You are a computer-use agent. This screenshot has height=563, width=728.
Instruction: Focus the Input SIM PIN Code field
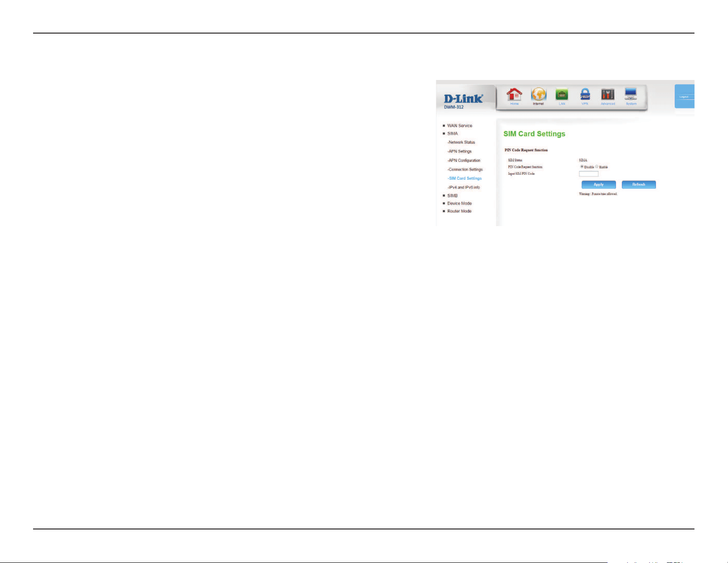pos(589,174)
